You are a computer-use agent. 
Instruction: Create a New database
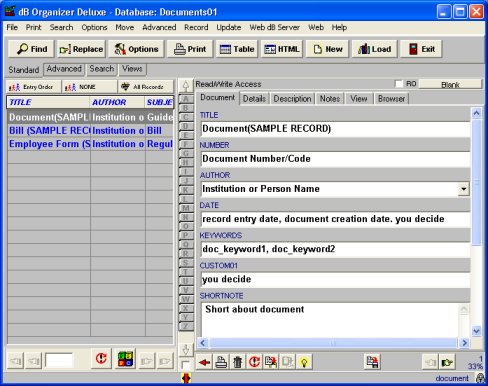tap(327, 49)
